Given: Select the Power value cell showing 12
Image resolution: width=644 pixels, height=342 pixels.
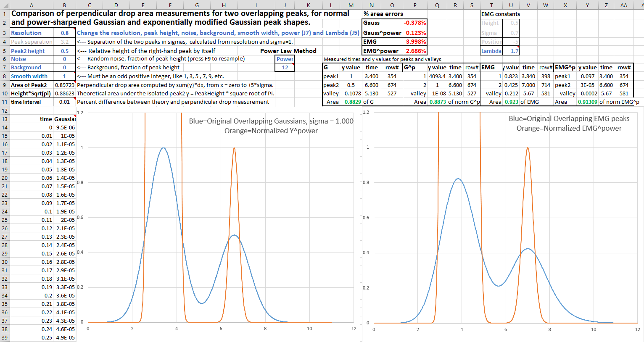Looking at the screenshot, I should tap(285, 68).
